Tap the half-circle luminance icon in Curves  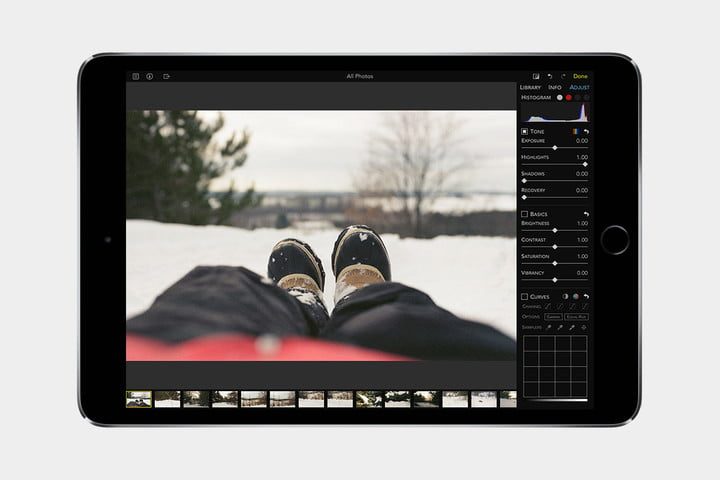[565, 297]
